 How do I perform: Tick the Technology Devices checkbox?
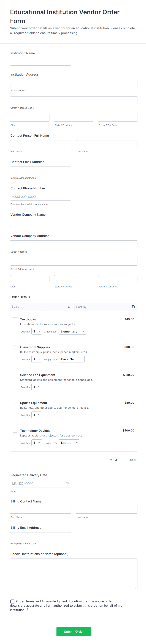(15, 431)
